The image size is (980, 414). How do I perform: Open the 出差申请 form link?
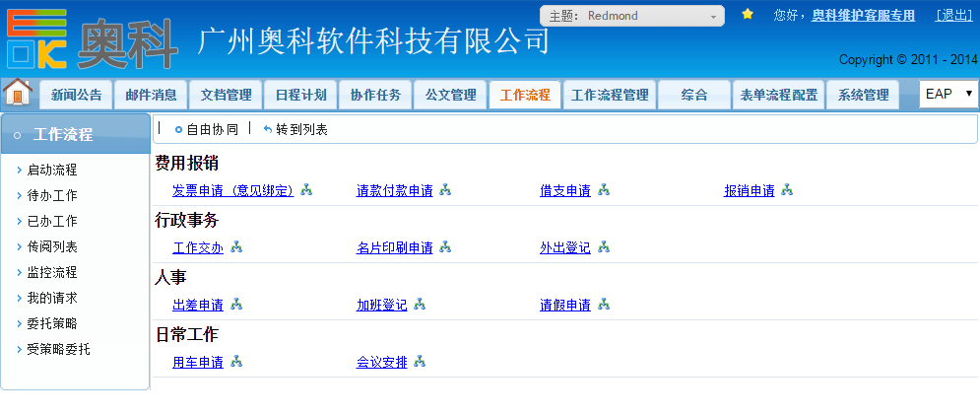point(198,306)
